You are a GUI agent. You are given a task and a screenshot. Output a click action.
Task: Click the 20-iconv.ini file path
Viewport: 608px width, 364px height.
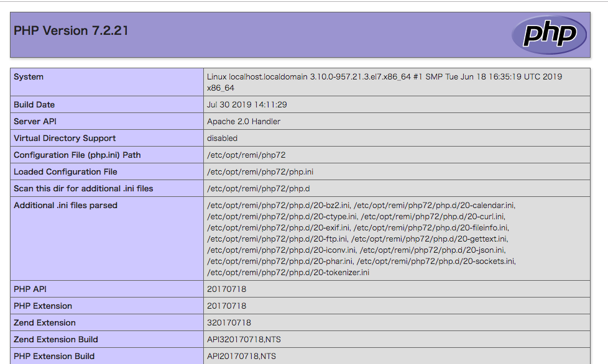coord(282,250)
